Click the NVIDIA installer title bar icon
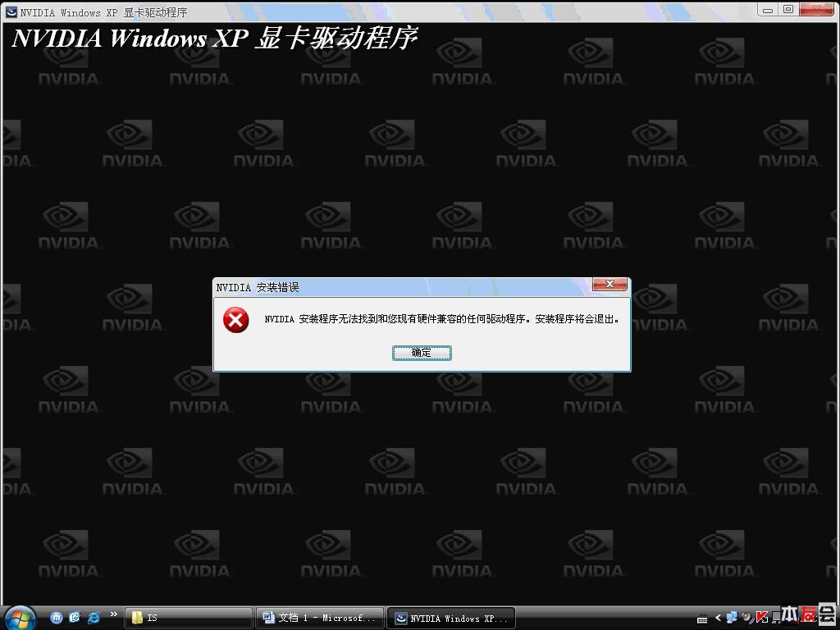Screen dimensions: 840x630 coord(11,11)
